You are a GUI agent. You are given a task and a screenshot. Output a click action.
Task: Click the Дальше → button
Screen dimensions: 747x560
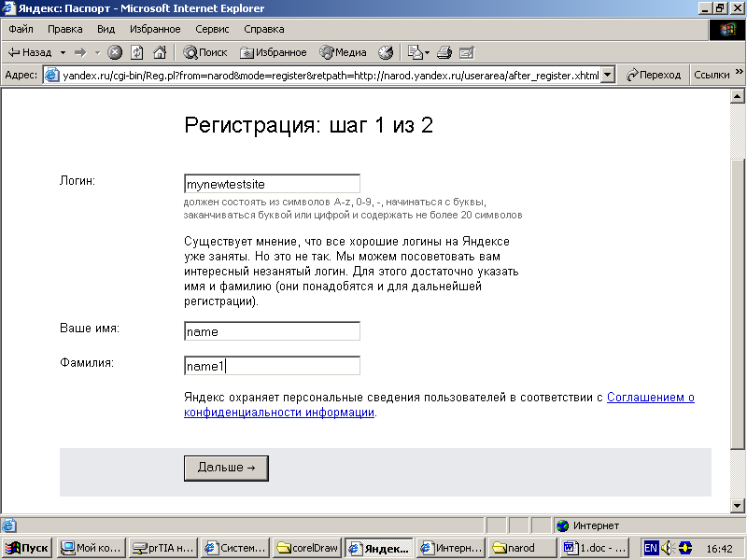click(226, 469)
